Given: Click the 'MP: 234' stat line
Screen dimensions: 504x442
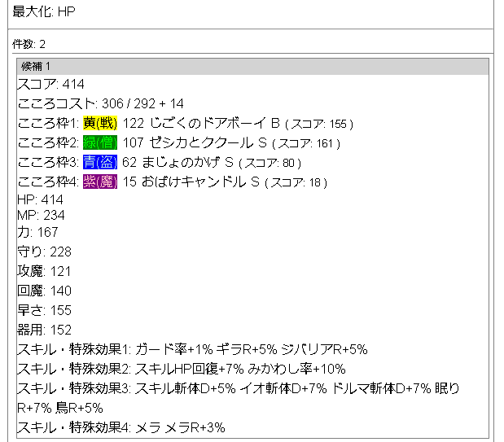Looking at the screenshot, I should 42,215.
